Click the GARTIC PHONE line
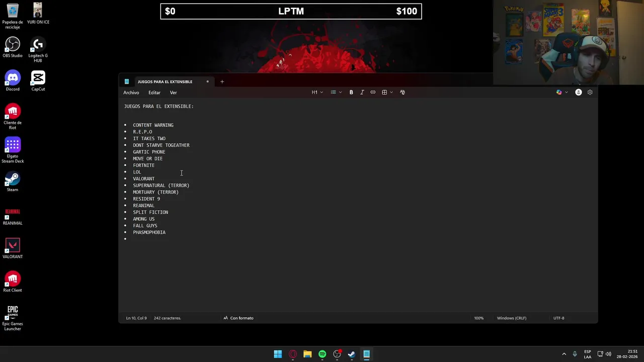The width and height of the screenshot is (644, 362). 149,152
